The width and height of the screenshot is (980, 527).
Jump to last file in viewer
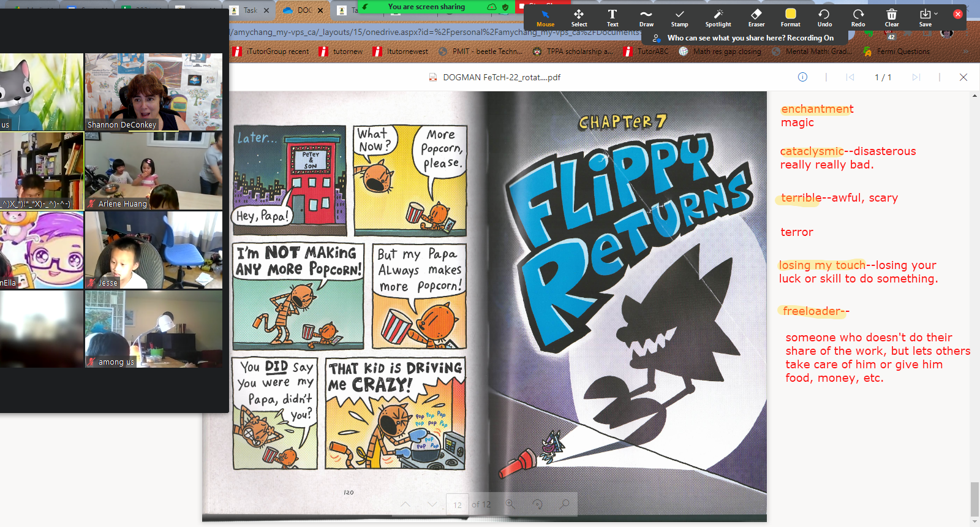(916, 77)
